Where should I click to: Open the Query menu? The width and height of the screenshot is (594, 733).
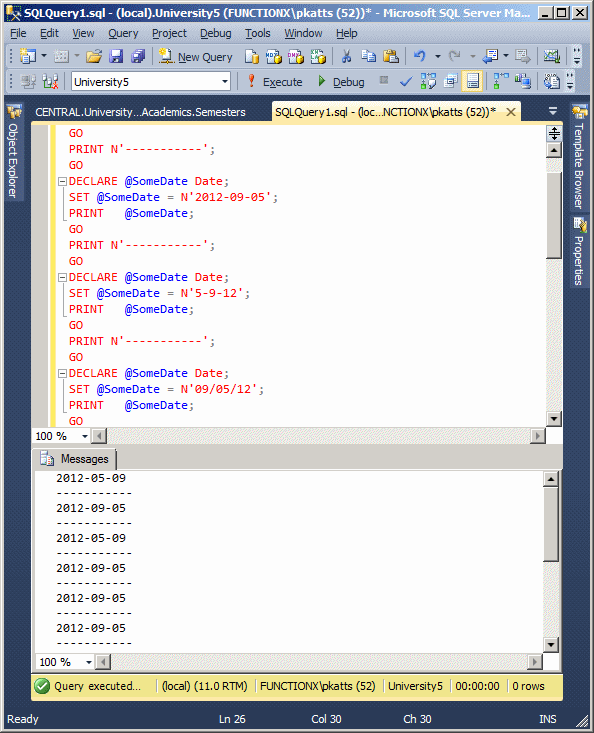click(x=123, y=33)
